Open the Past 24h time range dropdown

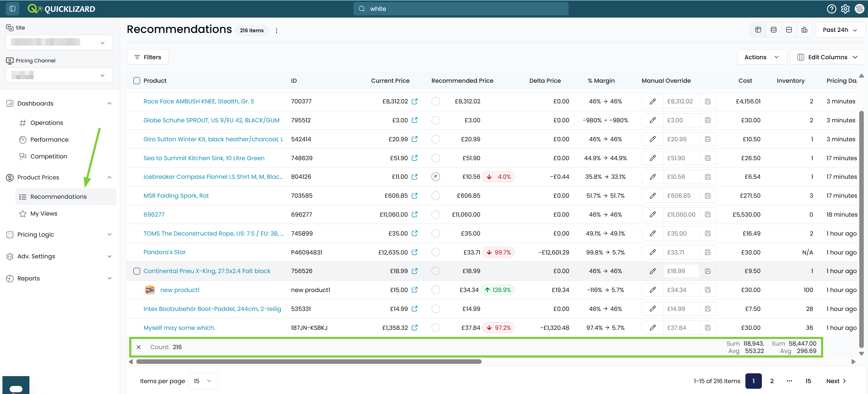(840, 30)
